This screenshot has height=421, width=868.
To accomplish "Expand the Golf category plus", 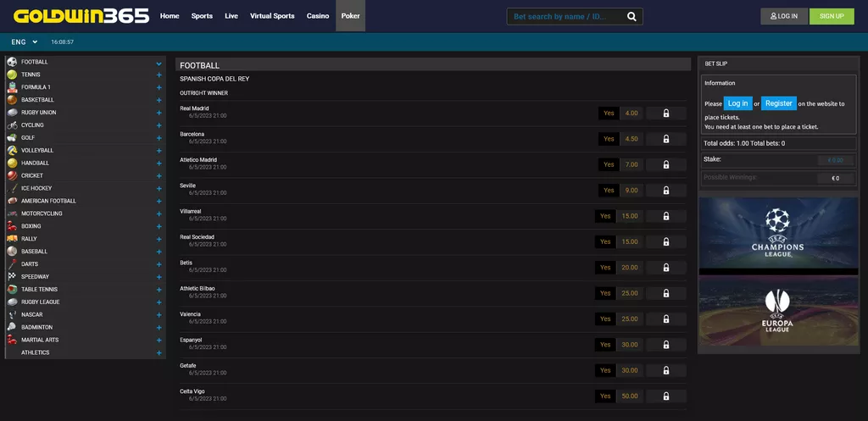I will [159, 138].
